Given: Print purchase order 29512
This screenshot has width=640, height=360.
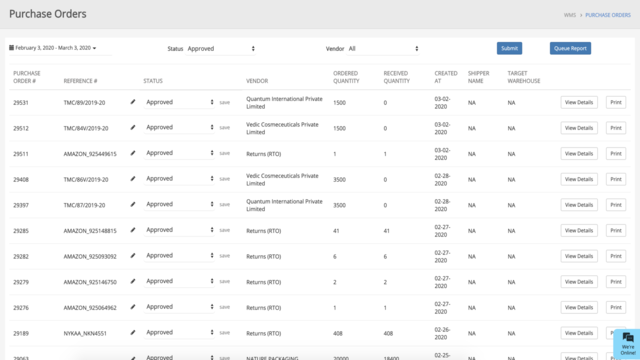Looking at the screenshot, I should [616, 128].
